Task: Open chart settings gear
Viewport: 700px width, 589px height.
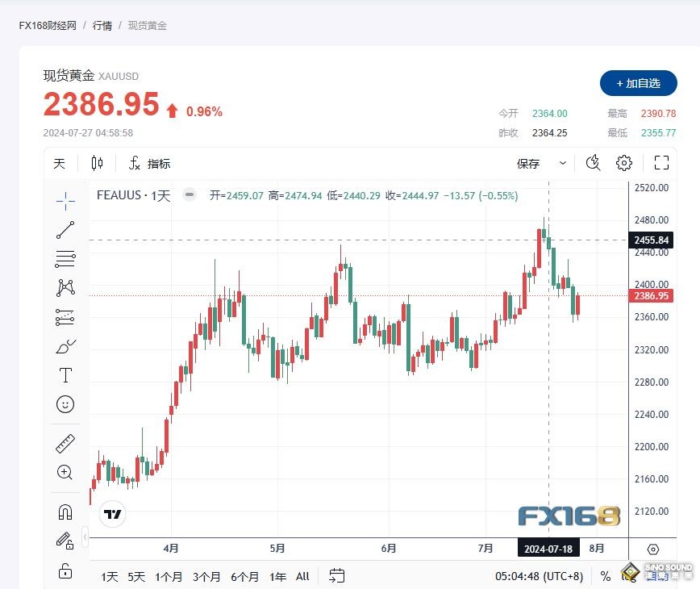Action: tap(623, 163)
